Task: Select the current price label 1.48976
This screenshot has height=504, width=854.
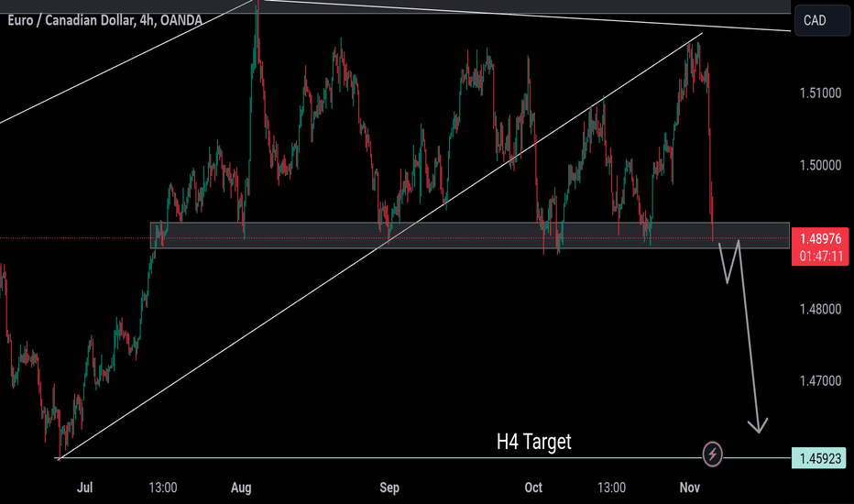Action: [820, 238]
